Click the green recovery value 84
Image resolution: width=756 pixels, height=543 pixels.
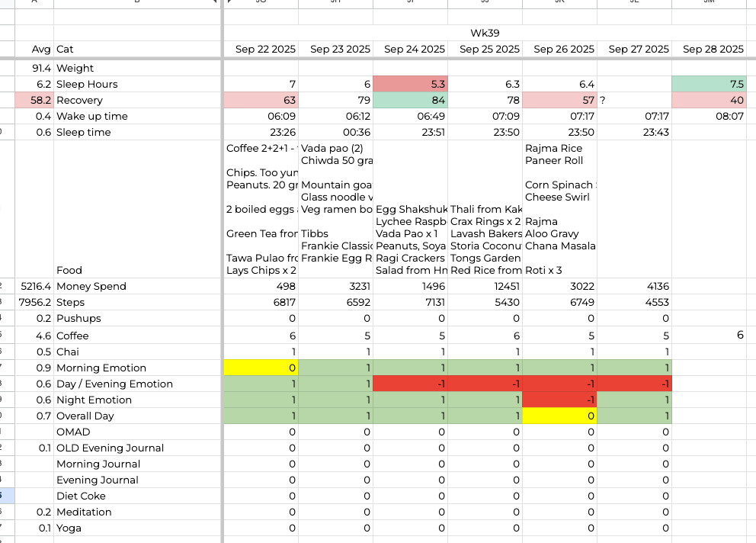[x=411, y=100]
